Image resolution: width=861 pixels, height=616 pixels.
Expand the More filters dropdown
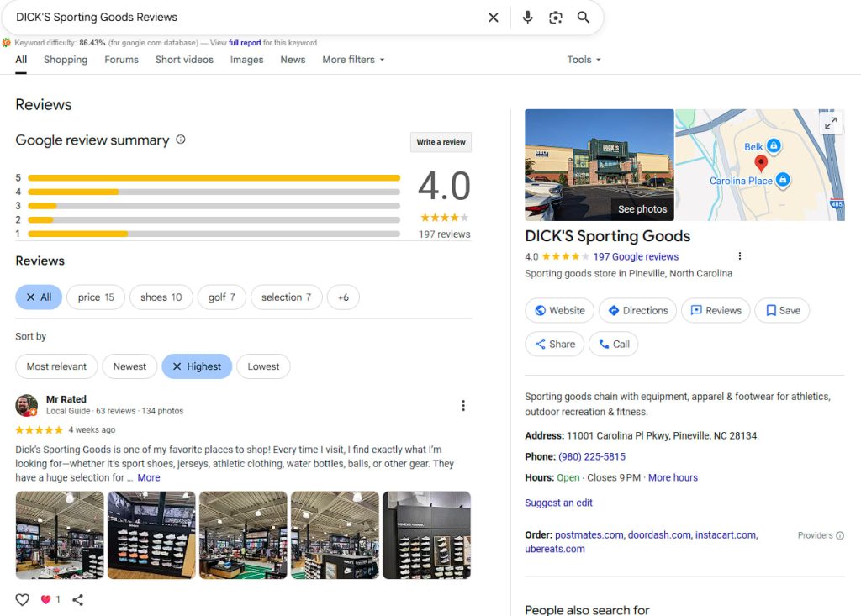tap(353, 60)
